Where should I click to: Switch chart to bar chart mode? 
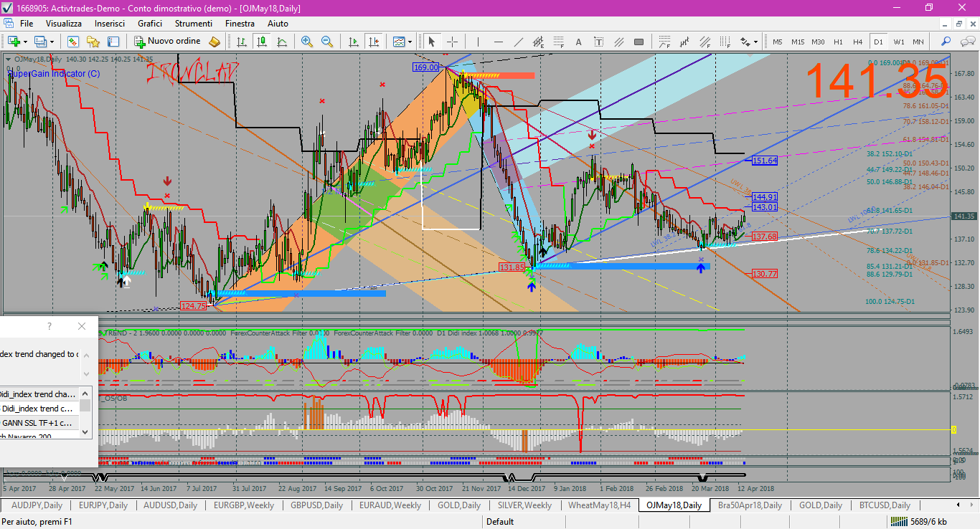[242, 42]
